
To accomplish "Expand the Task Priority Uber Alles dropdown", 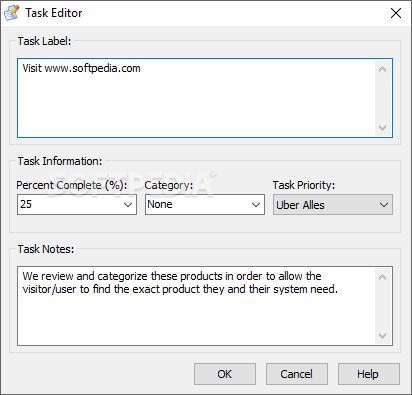I will [333, 205].
